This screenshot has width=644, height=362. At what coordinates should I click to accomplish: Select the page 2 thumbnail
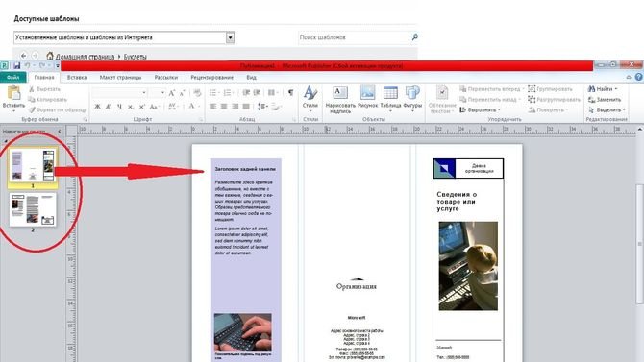[33, 209]
